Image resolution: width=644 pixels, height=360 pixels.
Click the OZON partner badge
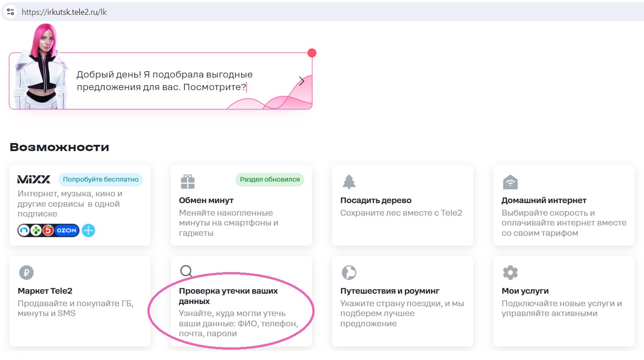67,230
